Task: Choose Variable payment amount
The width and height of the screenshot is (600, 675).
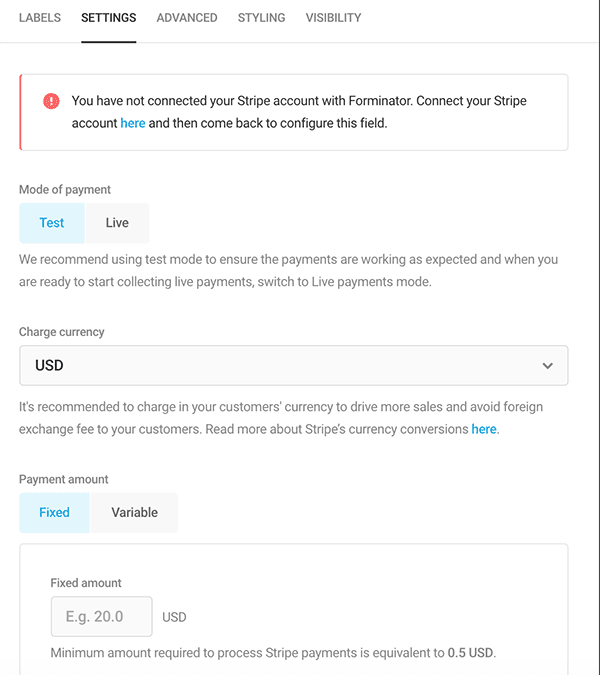Action: 134,512
